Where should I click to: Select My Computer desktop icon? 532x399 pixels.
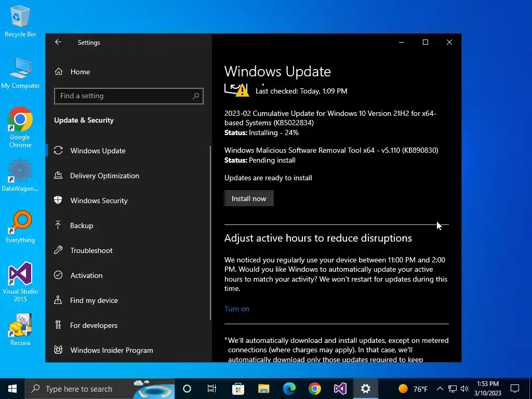pyautogui.click(x=20, y=73)
